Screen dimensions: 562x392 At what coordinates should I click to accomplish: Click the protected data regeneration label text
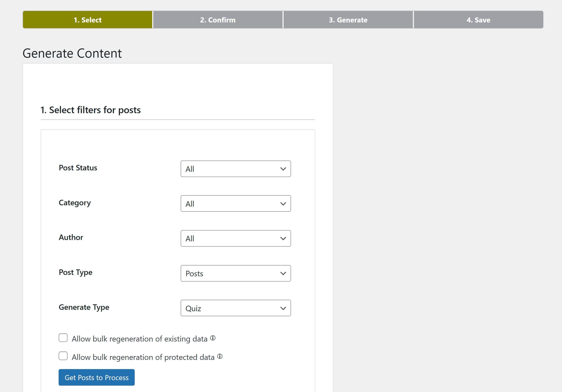click(143, 357)
